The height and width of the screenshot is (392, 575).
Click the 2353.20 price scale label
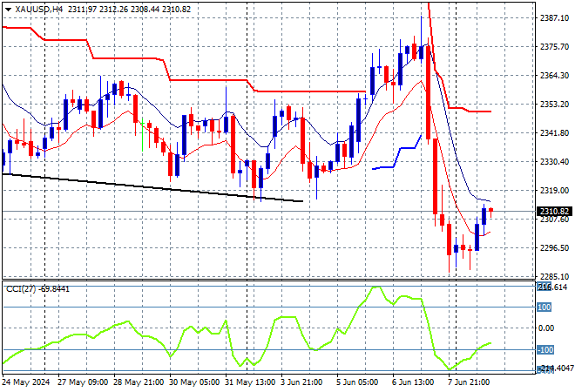[554, 105]
